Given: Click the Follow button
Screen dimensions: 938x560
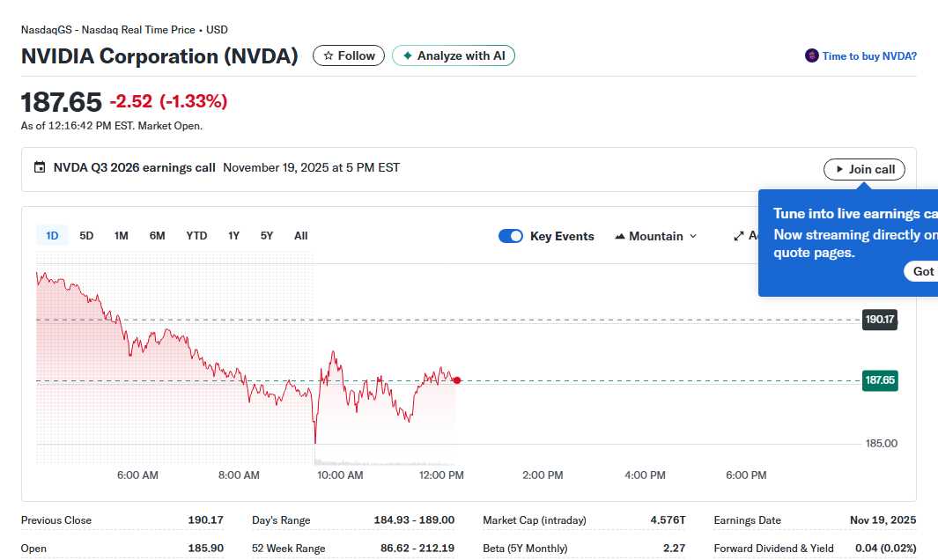Looking at the screenshot, I should [348, 55].
